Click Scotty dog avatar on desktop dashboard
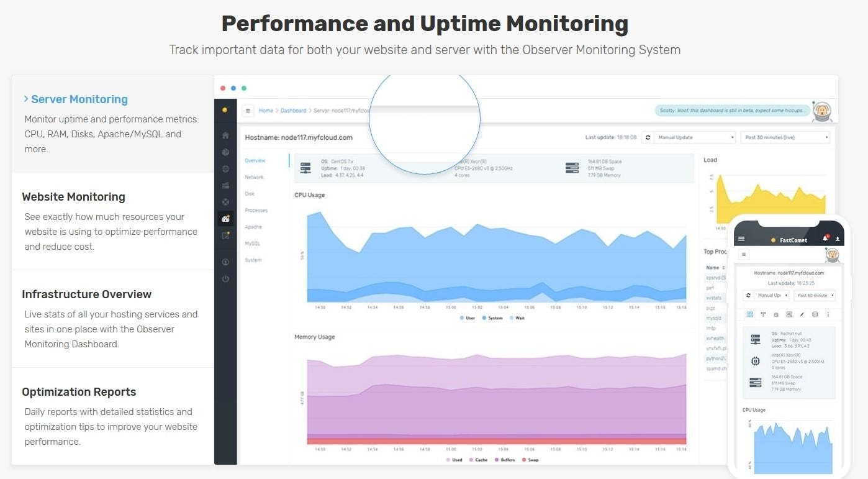The height and width of the screenshot is (479, 868). pos(822,111)
